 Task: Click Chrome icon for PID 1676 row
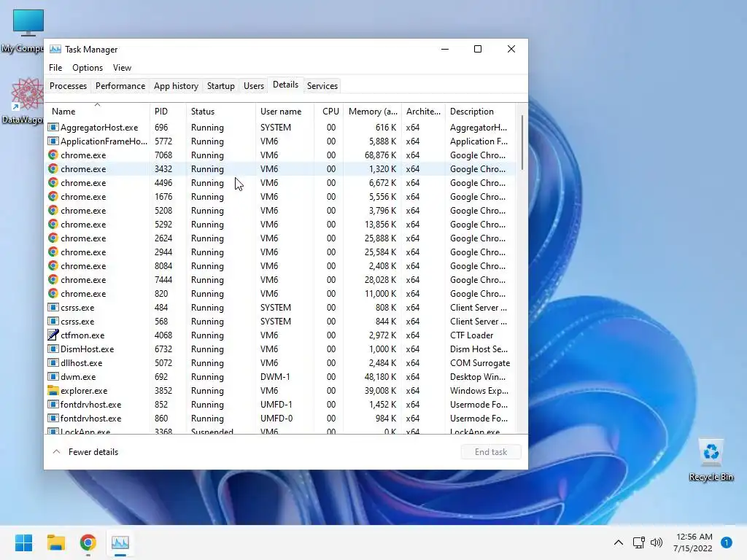[53, 197]
